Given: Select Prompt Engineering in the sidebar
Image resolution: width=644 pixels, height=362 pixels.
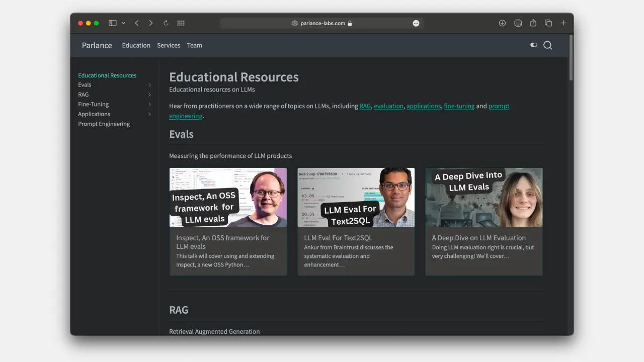Looking at the screenshot, I should (x=104, y=124).
